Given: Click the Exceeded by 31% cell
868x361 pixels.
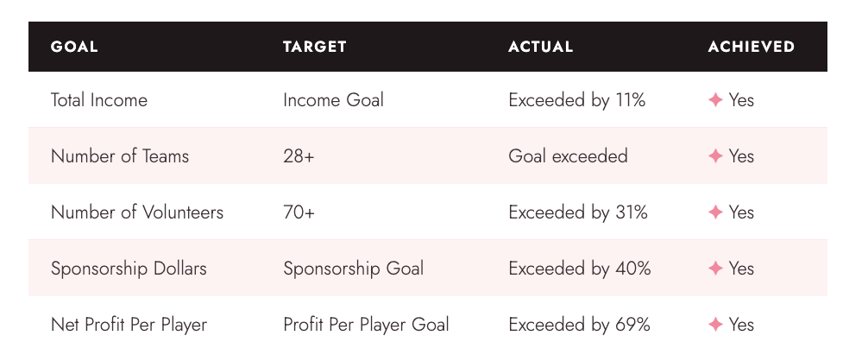Looking at the screenshot, I should [578, 212].
